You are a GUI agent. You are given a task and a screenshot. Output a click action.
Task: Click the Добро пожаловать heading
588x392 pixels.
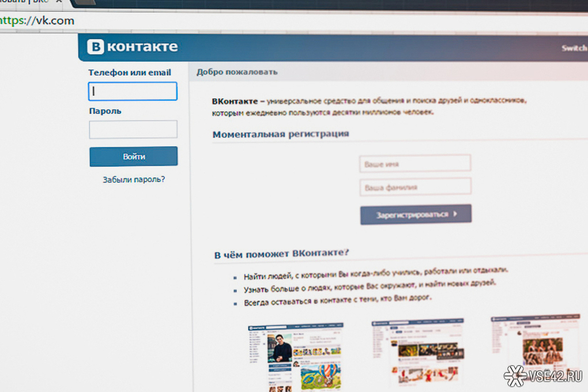point(237,72)
